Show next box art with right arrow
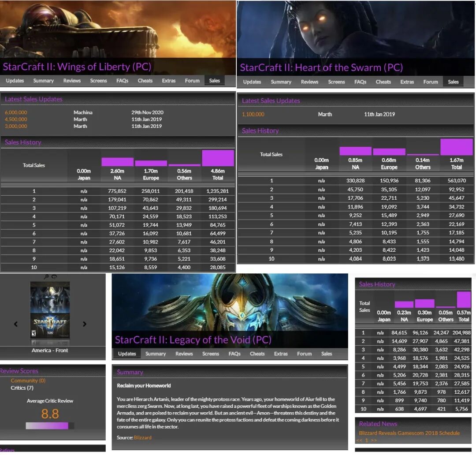 pos(84,324)
